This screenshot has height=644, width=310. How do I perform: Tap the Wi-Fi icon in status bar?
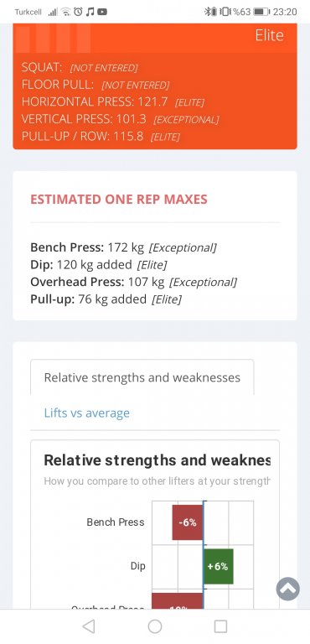65,12
